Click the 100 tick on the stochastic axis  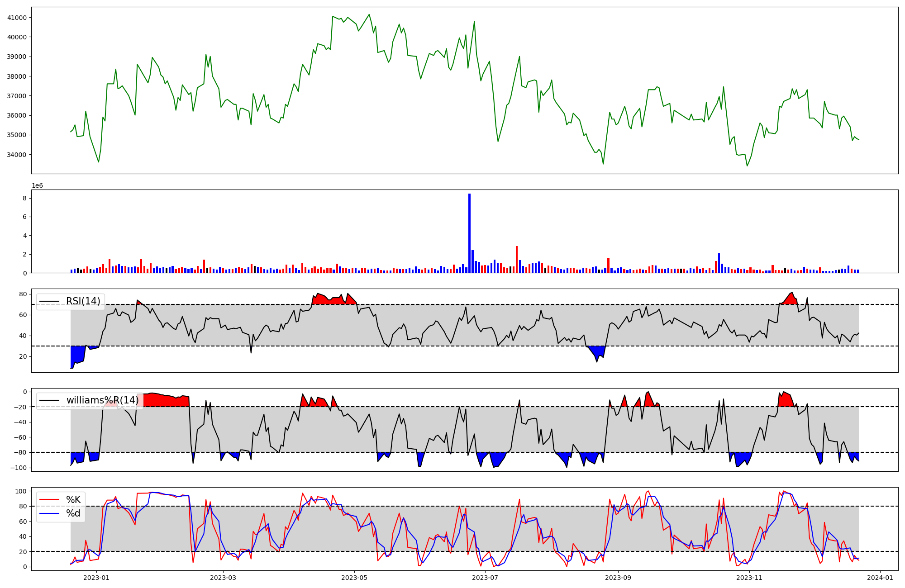click(21, 491)
